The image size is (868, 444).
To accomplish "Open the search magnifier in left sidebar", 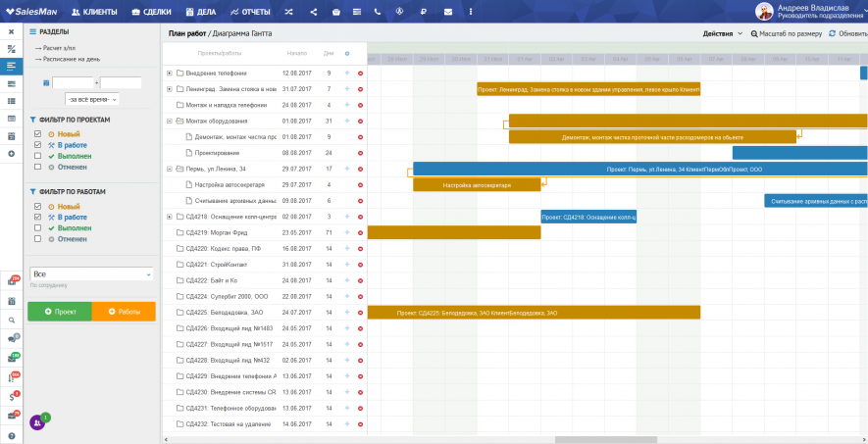I will (x=11, y=320).
